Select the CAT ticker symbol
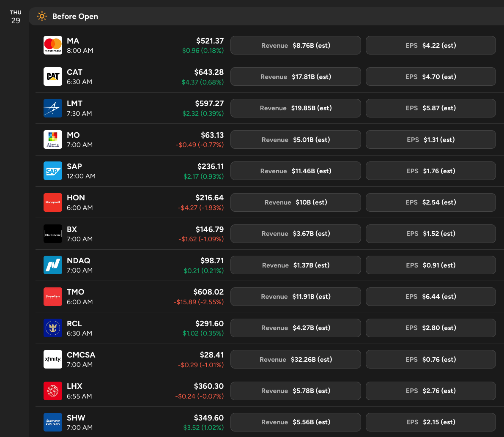The image size is (504, 437). (74, 72)
